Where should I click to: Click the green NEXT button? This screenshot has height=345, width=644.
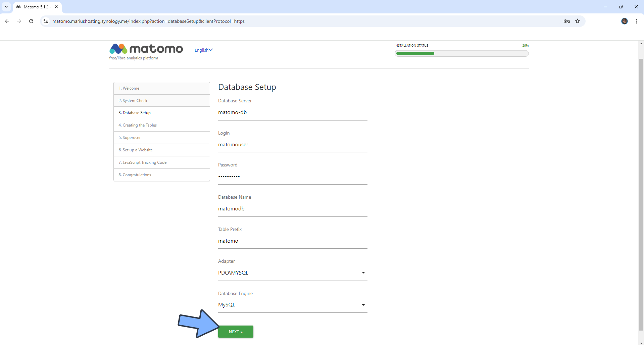[x=236, y=332]
